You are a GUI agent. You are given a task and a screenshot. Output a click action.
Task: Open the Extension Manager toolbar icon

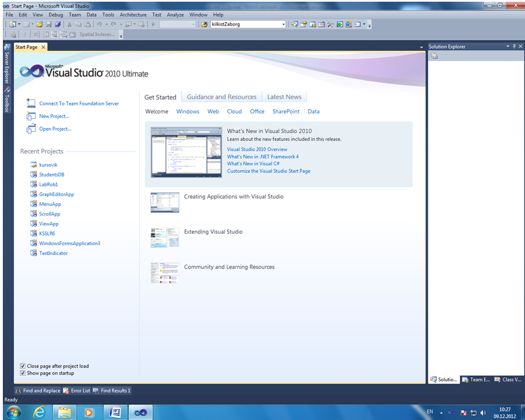click(348, 24)
